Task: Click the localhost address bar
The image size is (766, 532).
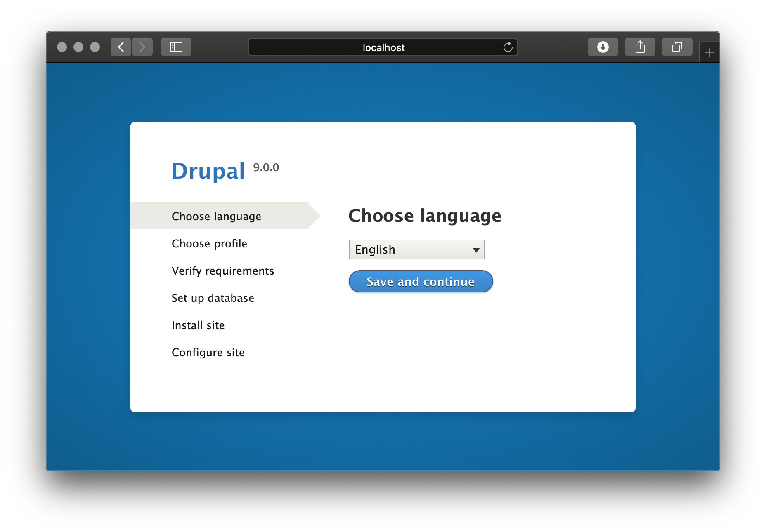Action: (x=383, y=47)
